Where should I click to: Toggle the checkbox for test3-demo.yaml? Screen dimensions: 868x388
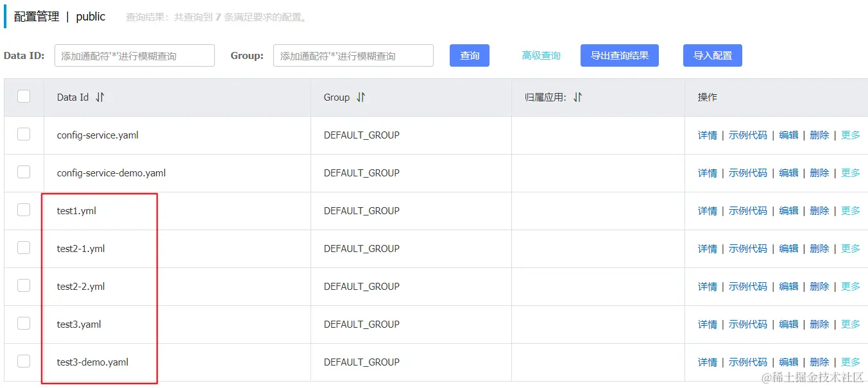[24, 361]
